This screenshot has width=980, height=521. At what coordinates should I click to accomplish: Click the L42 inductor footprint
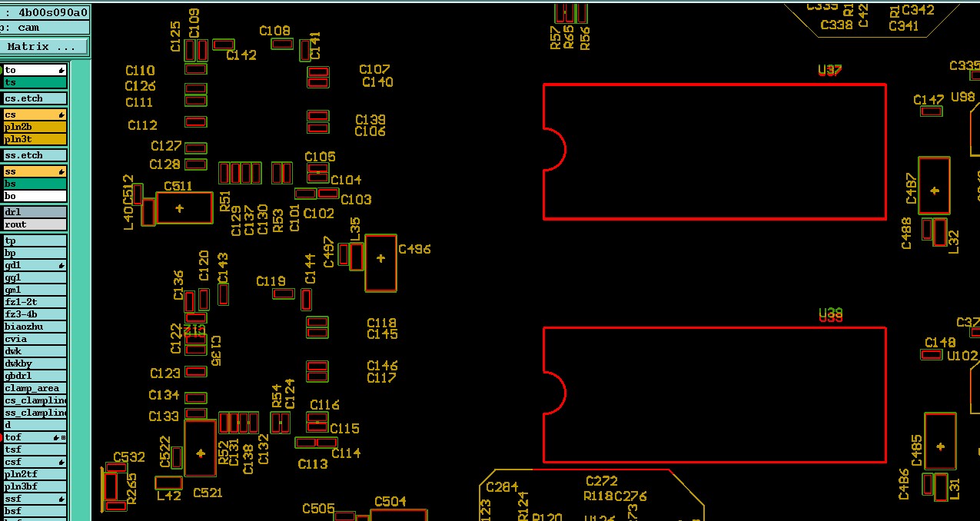[169, 483]
